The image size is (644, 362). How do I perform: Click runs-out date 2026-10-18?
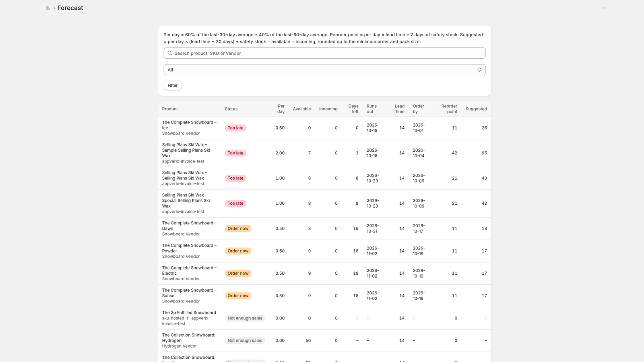372,153
